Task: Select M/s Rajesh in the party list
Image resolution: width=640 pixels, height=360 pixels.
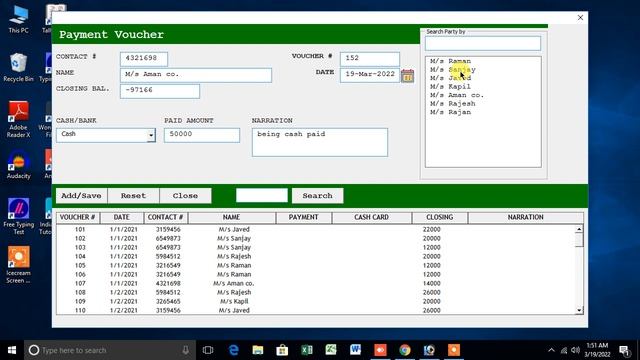Action: coord(453,104)
